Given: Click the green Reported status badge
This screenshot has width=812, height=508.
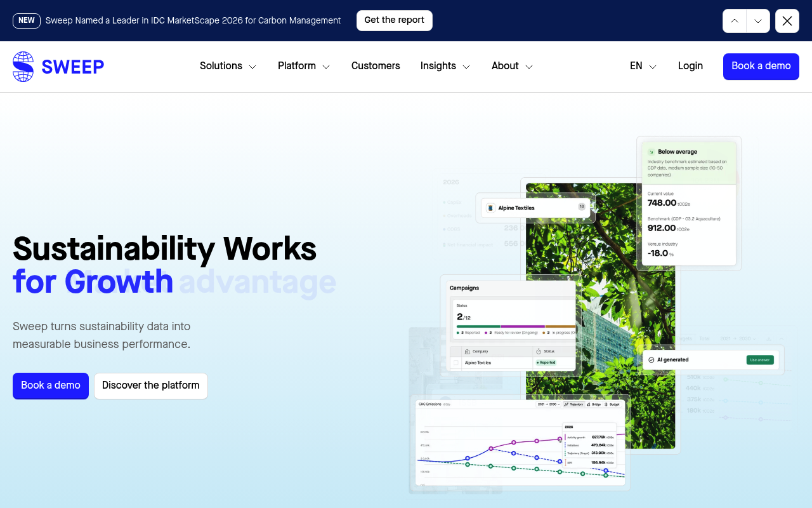Looking at the screenshot, I should [546, 363].
